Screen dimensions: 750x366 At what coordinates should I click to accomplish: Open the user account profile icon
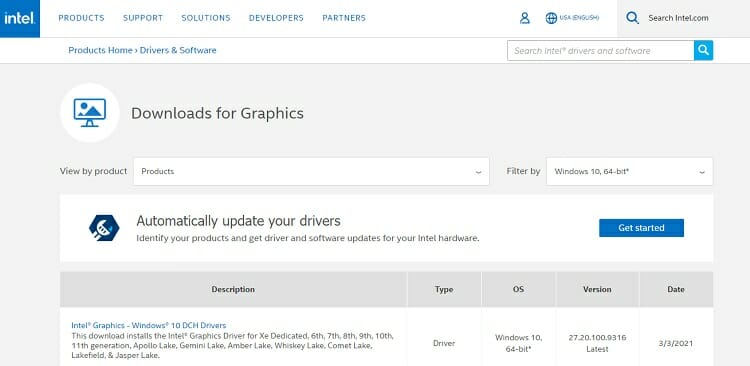click(525, 18)
